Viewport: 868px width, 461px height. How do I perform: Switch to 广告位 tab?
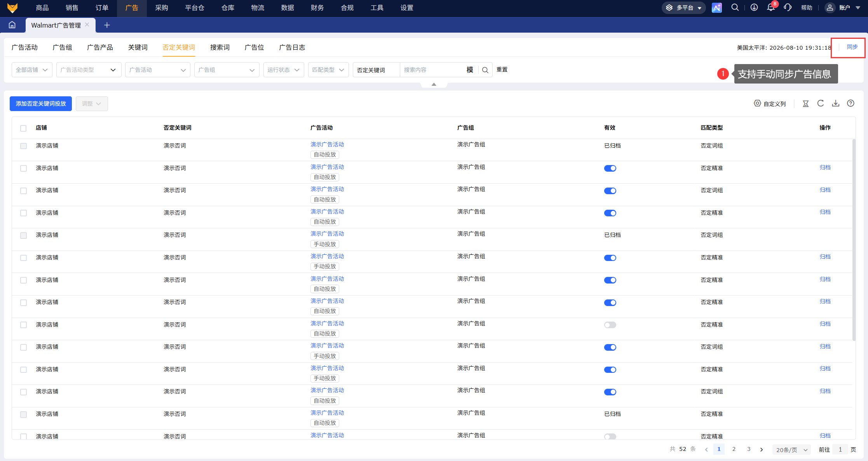tap(254, 47)
